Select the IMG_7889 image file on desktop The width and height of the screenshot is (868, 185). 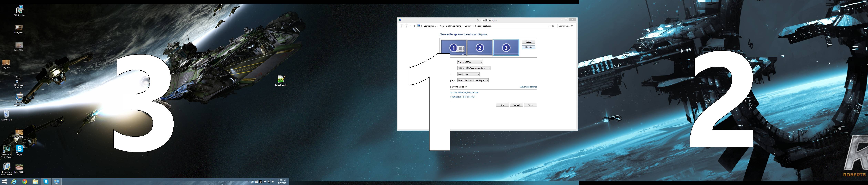tap(19, 47)
